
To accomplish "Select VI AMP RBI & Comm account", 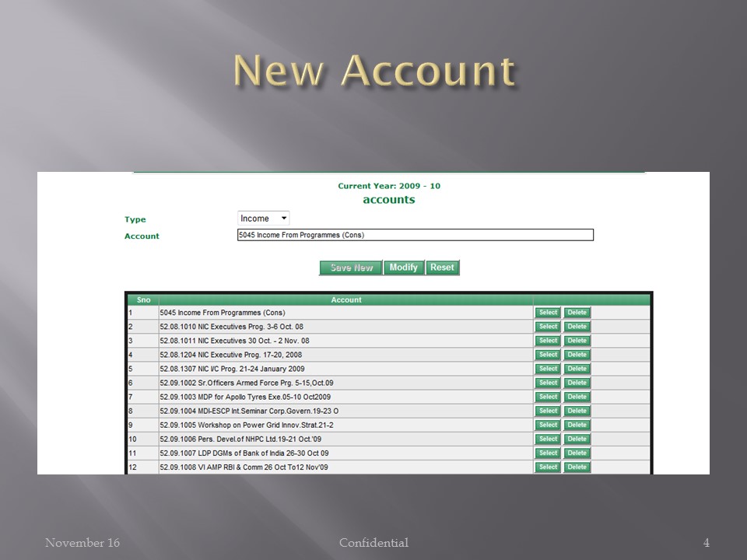I will 547,467.
